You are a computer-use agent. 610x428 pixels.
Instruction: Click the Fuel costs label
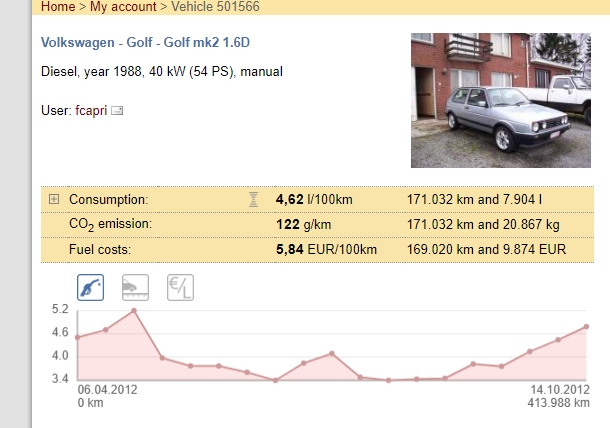click(x=100, y=249)
